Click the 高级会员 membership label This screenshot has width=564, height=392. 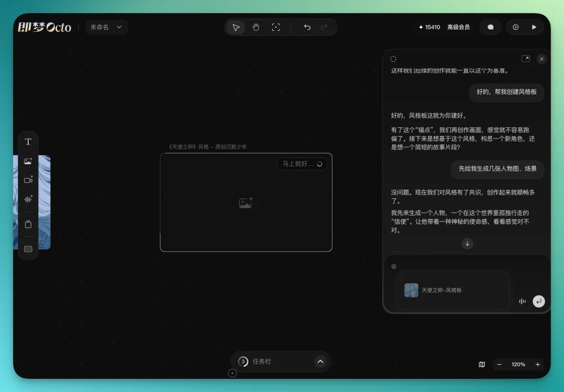(458, 27)
